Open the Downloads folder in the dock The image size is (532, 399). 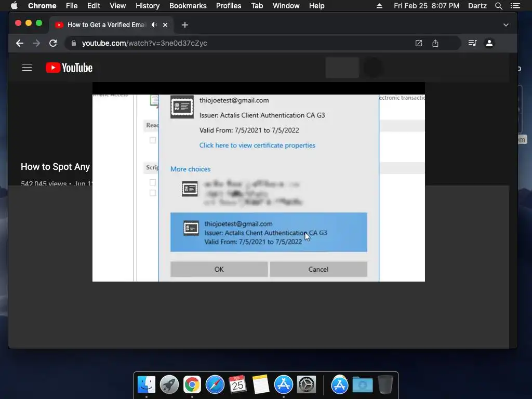(362, 385)
